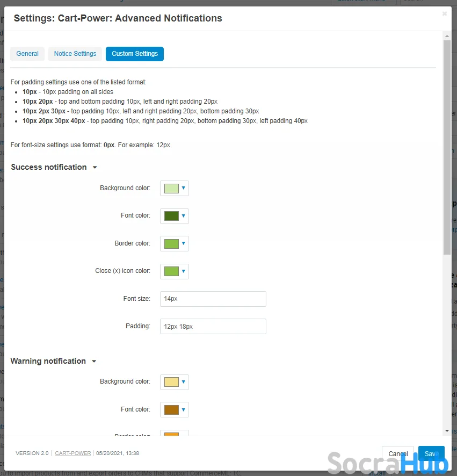This screenshot has height=476, width=457.
Task: Expand Success Font color dropdown arrow
Action: coord(183,216)
